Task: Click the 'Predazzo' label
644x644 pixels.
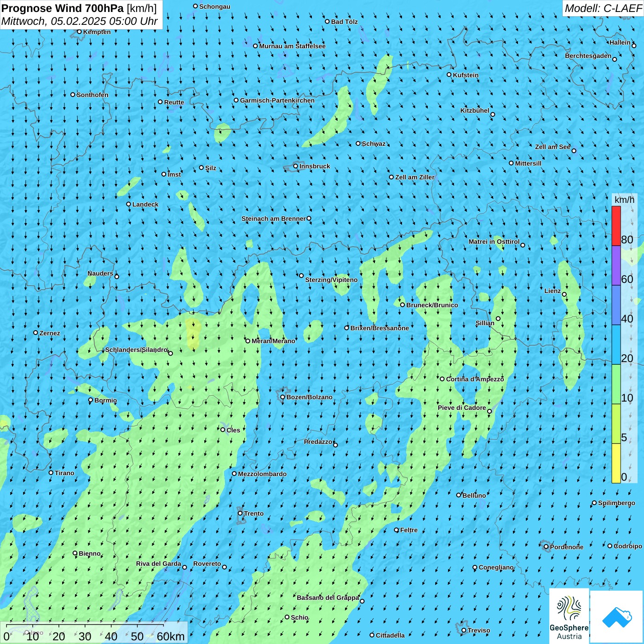Action: (318, 442)
